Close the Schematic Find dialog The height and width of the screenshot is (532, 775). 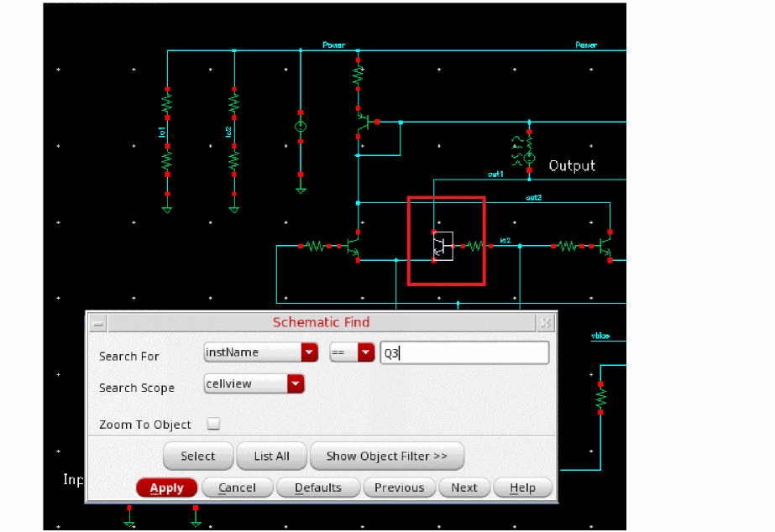coord(546,324)
